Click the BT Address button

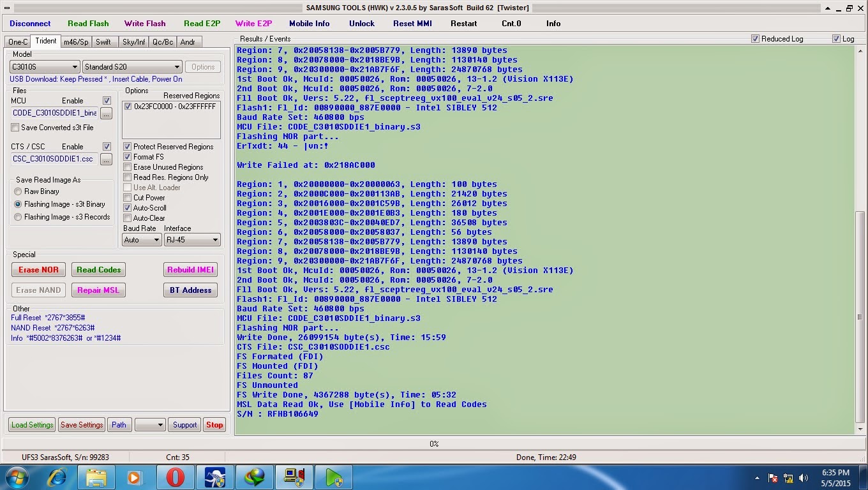[190, 290]
